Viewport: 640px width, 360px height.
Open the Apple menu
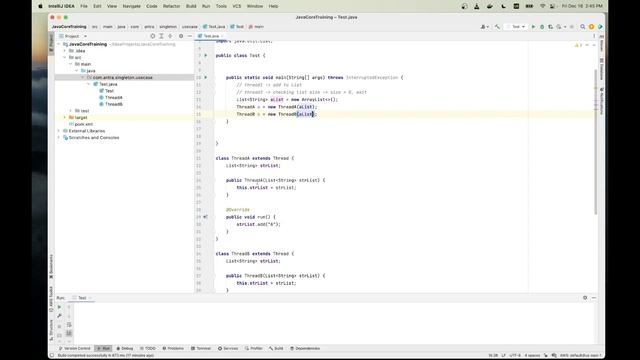pyautogui.click(x=40, y=6)
